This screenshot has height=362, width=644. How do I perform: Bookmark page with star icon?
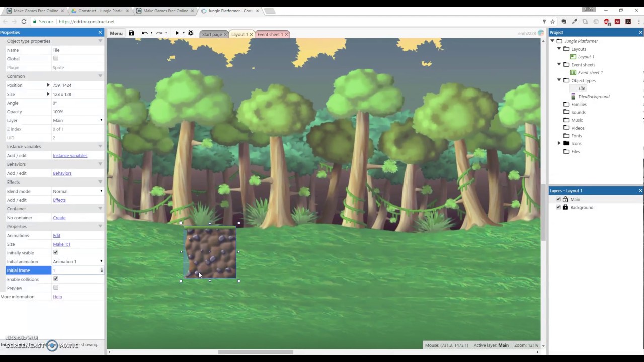point(552,22)
